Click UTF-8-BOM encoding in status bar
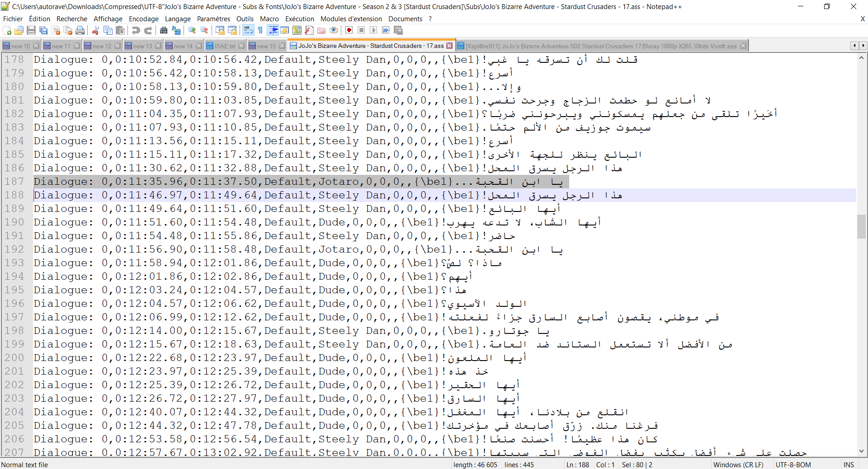This screenshot has height=469, width=868. click(x=793, y=464)
